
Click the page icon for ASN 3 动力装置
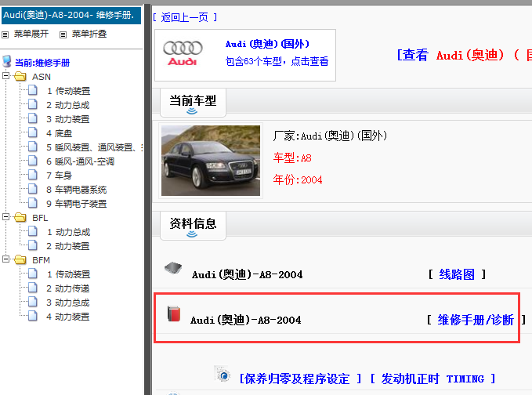pos(33,118)
